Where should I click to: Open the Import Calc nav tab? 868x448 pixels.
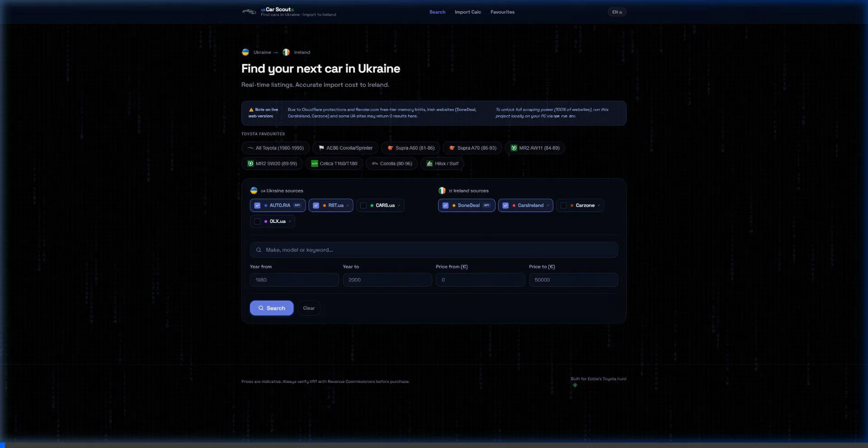(x=468, y=12)
